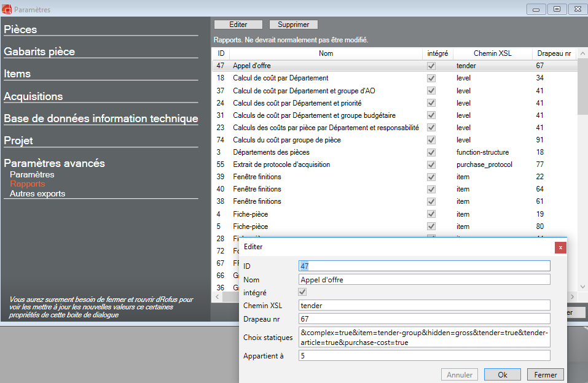Open the Gabarits pièce section

click(x=39, y=52)
